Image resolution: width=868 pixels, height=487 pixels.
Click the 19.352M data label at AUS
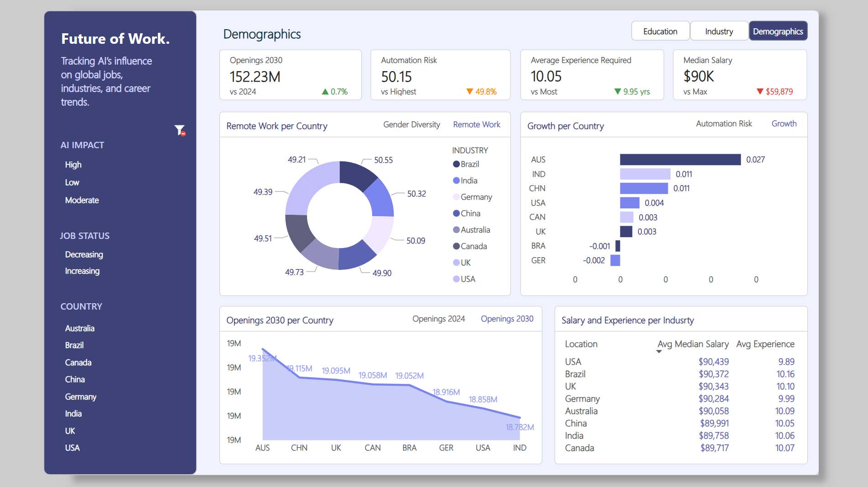point(262,358)
